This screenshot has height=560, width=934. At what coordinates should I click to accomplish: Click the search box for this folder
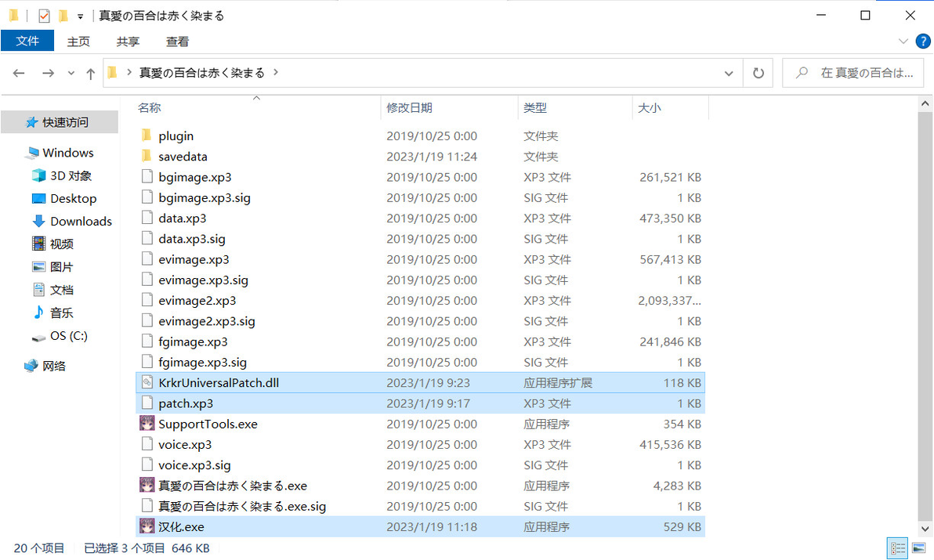pos(853,73)
